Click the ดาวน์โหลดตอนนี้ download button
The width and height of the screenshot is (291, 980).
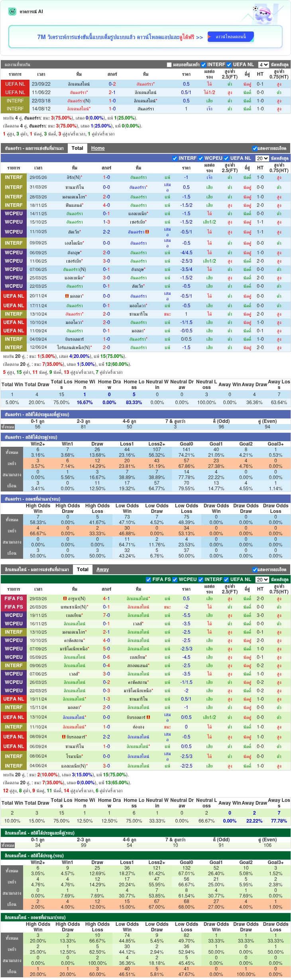coord(231,37)
